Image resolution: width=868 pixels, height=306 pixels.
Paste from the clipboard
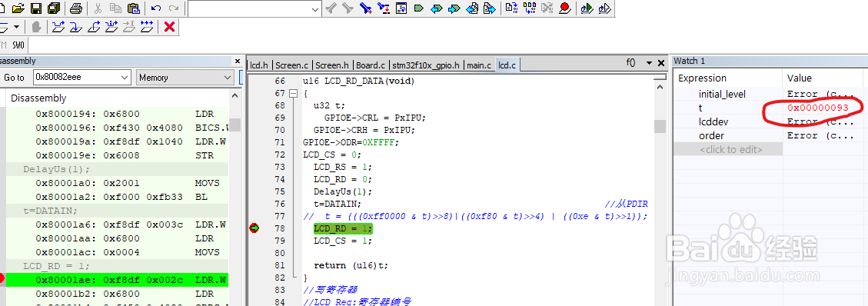[x=134, y=8]
